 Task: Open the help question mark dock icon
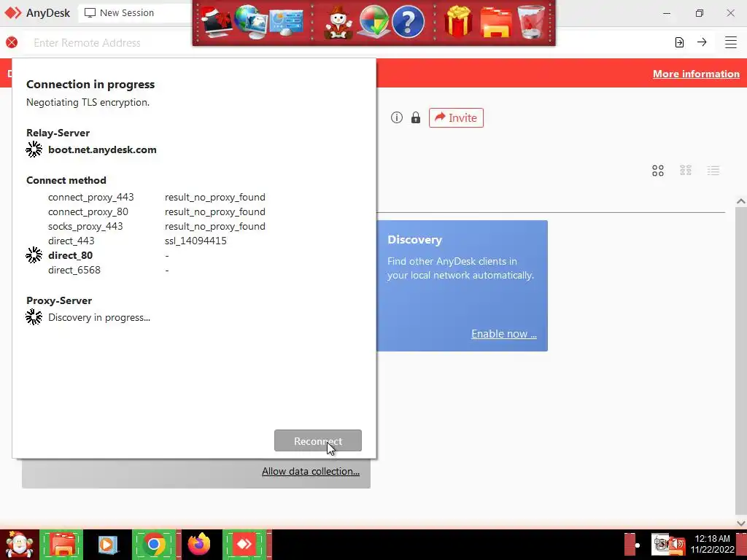tap(408, 21)
